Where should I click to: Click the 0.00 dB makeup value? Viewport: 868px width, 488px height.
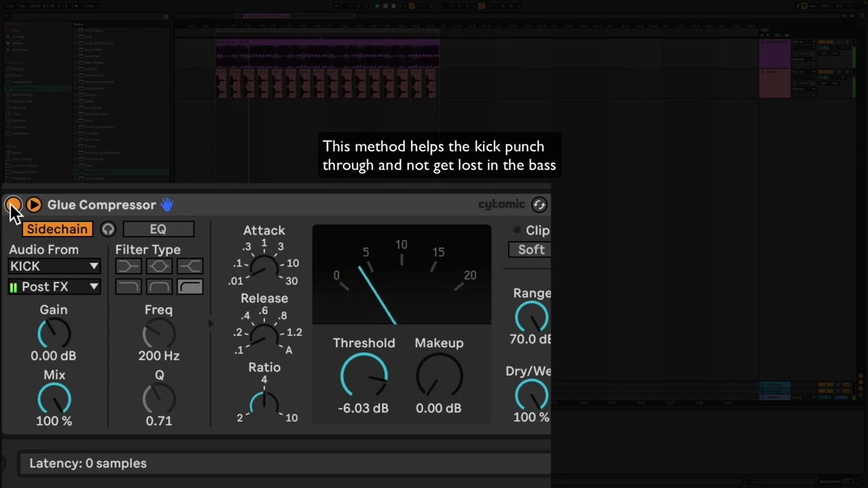(438, 408)
